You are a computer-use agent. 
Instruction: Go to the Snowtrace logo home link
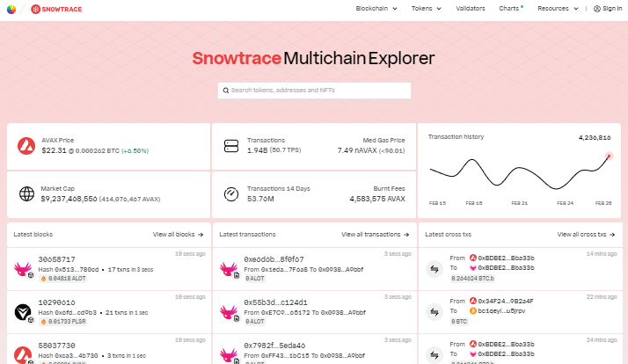coord(56,9)
